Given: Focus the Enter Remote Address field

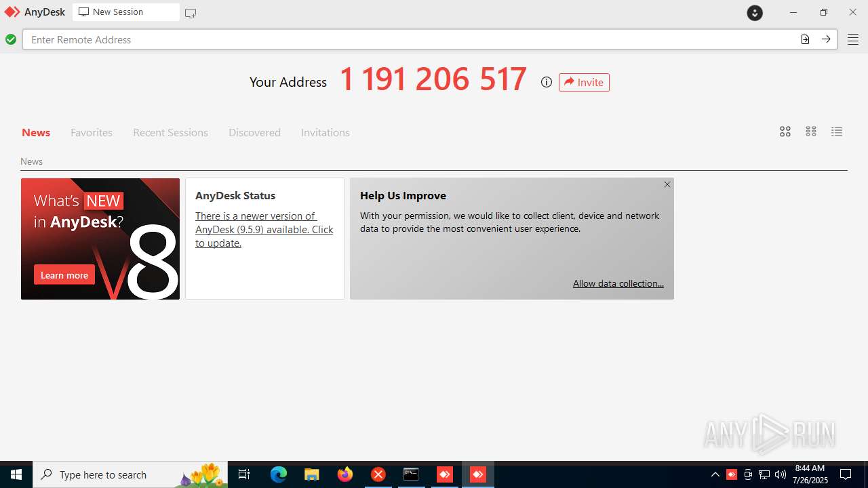Looking at the screenshot, I should (410, 39).
